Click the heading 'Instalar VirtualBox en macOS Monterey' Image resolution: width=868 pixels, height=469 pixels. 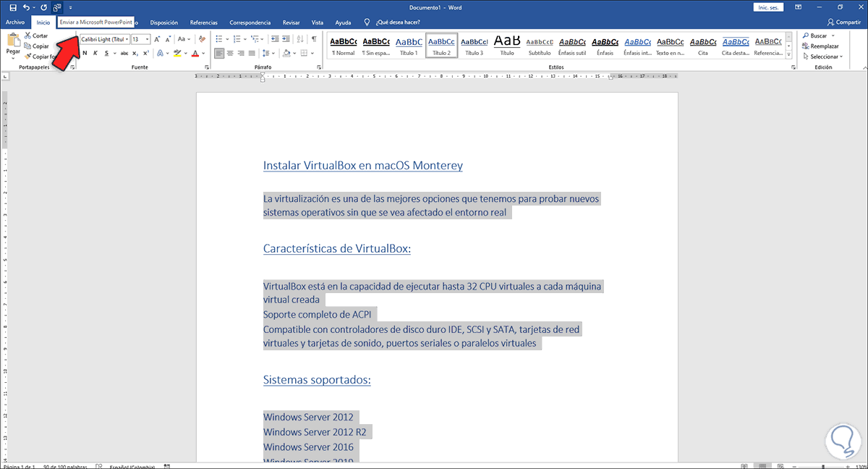[363, 165]
